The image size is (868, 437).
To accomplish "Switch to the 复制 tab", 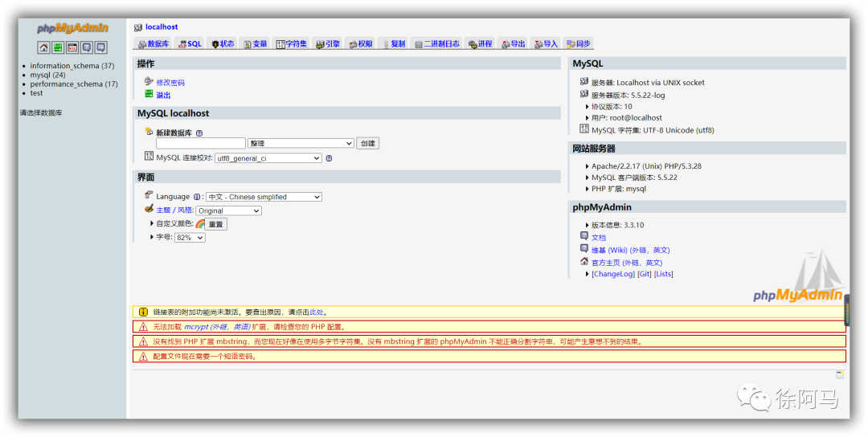I will click(394, 43).
